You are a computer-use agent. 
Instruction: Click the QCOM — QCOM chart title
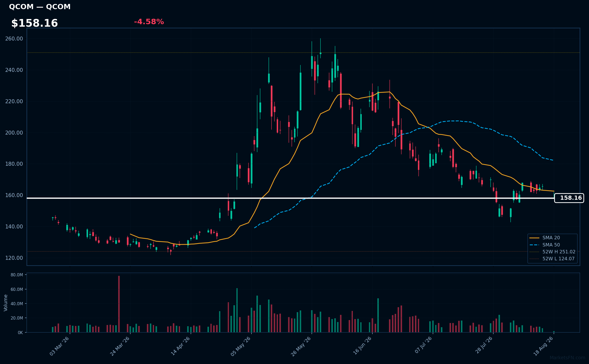click(40, 7)
